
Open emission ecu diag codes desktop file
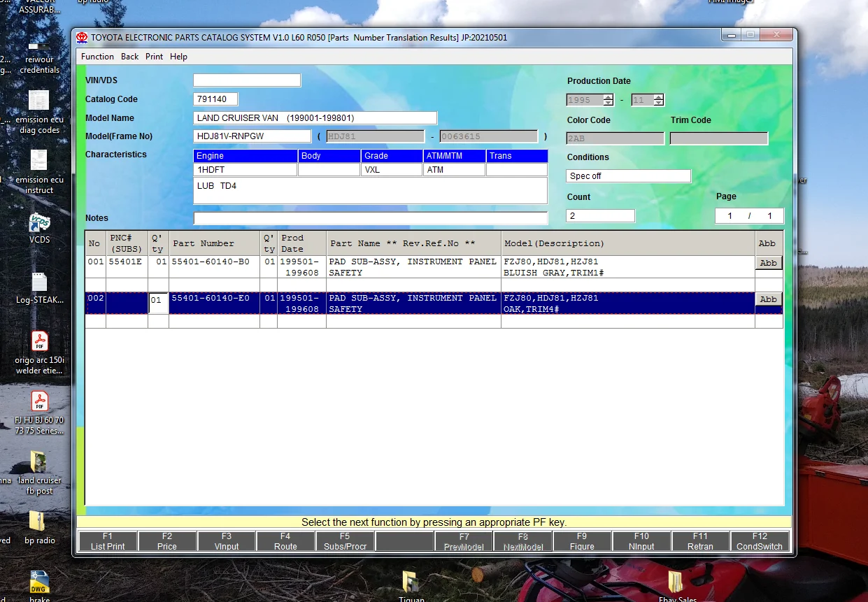39,112
